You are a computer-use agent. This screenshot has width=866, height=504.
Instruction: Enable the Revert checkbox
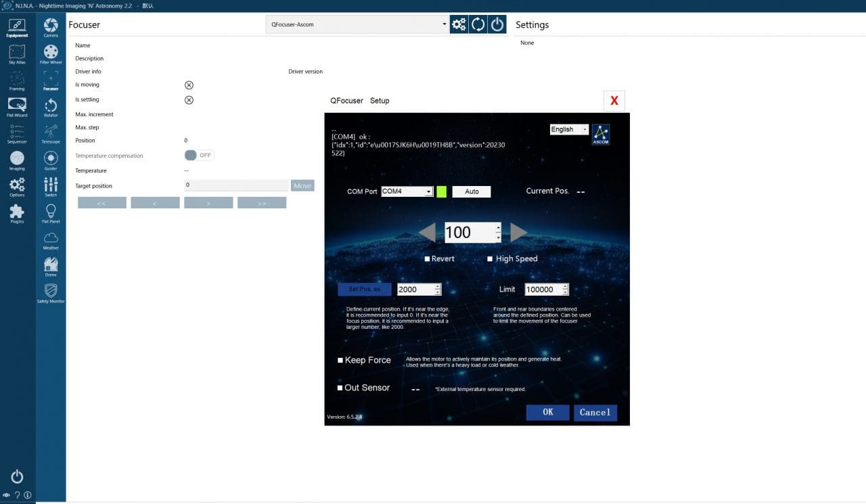coord(428,259)
